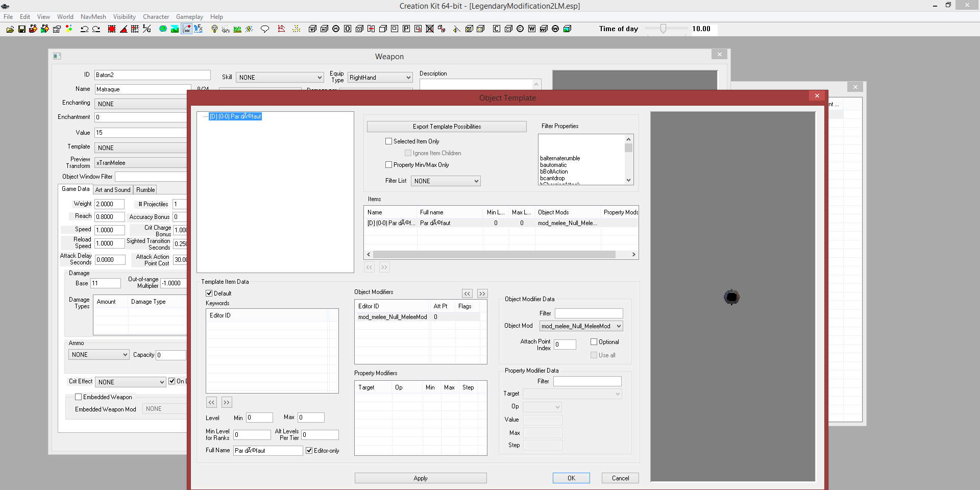Open the Crit Effect dropdown
The width and height of the screenshot is (980, 490).
(x=131, y=382)
